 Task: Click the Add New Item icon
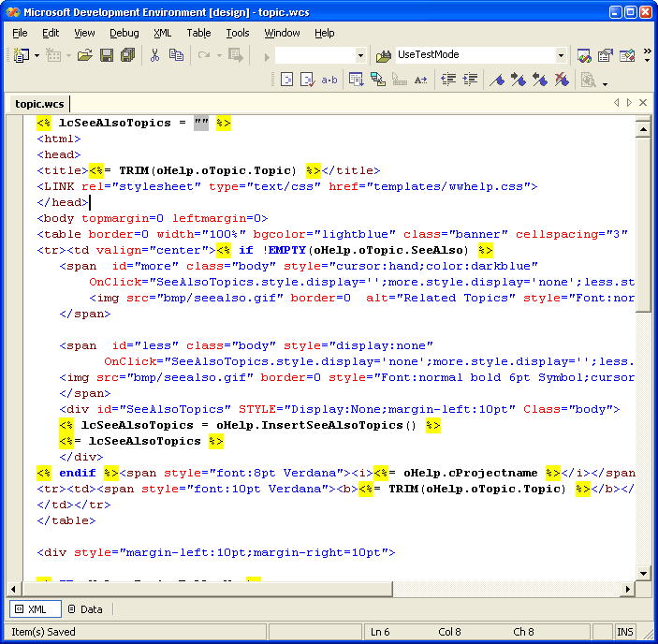point(53,55)
